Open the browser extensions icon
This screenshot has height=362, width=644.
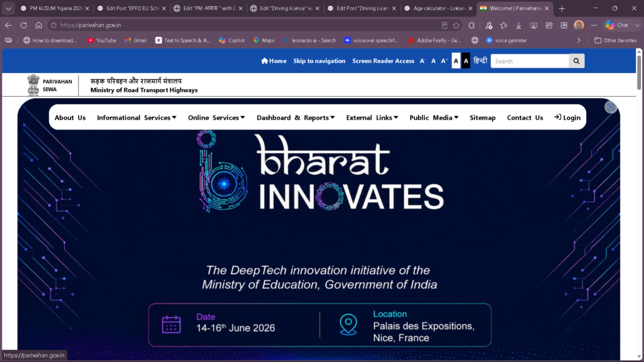472,25
